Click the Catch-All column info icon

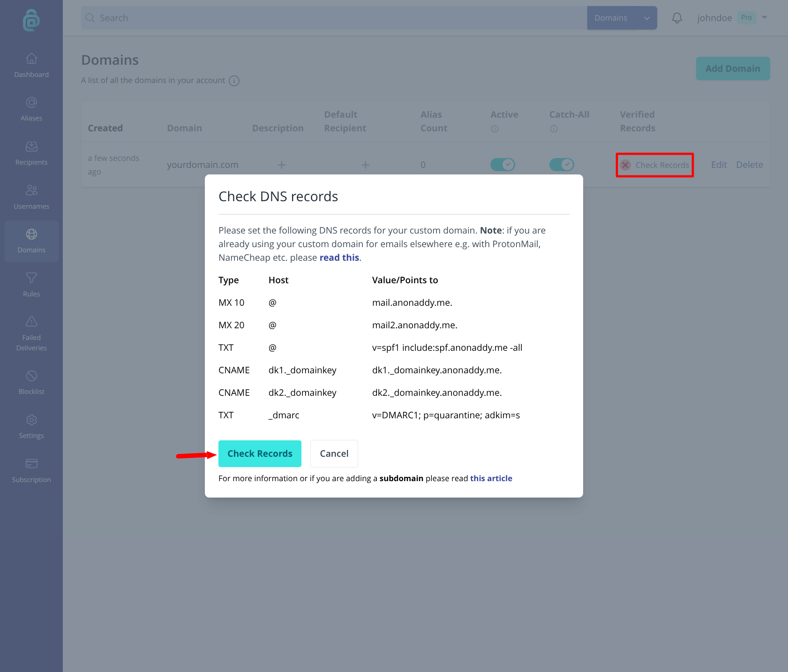coord(554,129)
